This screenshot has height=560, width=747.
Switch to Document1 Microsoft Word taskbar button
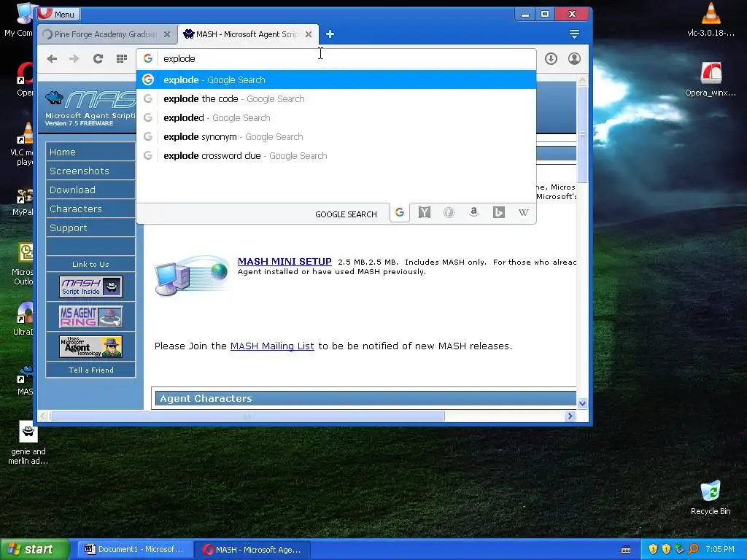tap(134, 550)
